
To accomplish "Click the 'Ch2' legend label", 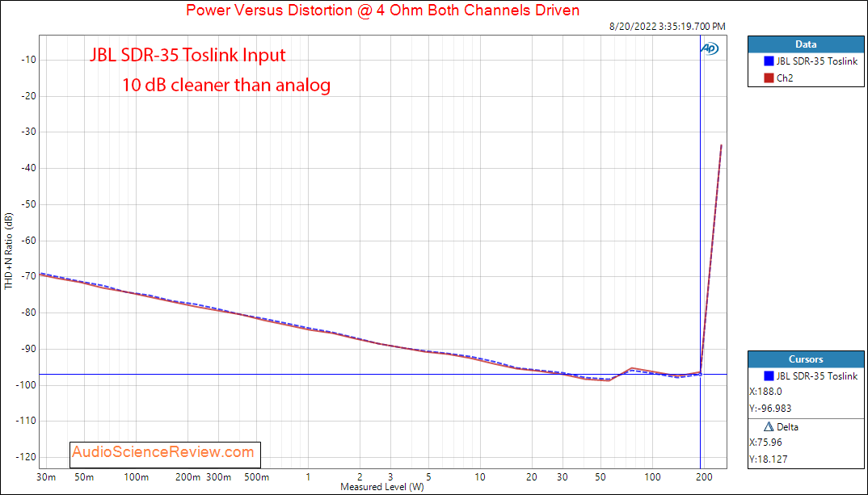I will [x=785, y=78].
